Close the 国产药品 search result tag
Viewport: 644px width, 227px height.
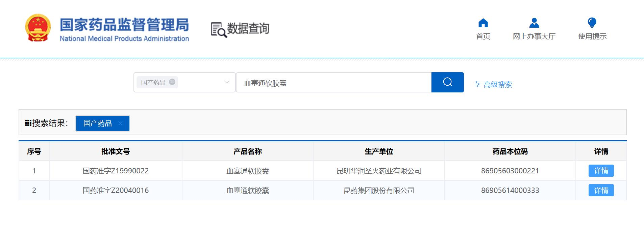[x=120, y=123]
